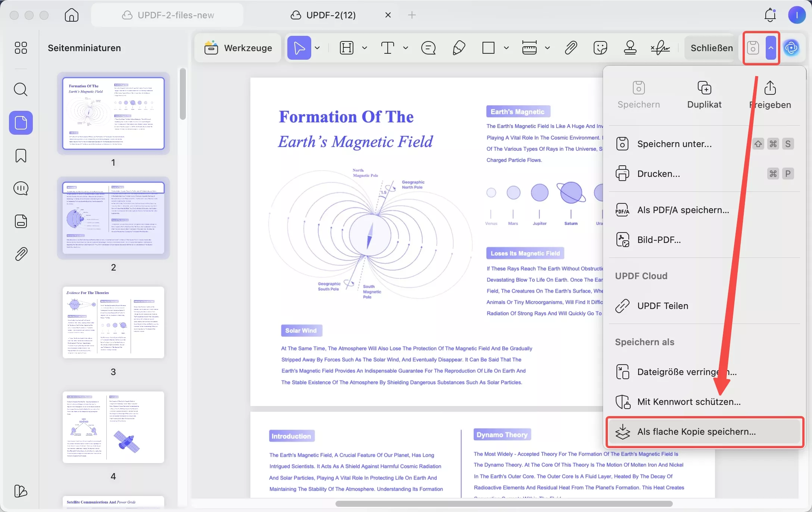Open the home screen icon
Image resolution: width=812 pixels, height=512 pixels.
[x=71, y=15]
